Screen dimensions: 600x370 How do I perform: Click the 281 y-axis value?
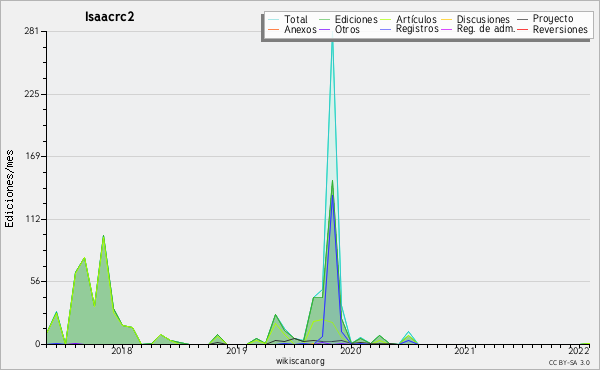tap(32, 31)
